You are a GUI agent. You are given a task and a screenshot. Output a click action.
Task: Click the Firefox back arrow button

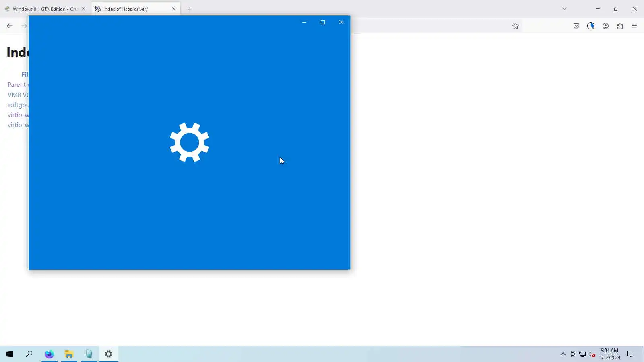[10, 26]
